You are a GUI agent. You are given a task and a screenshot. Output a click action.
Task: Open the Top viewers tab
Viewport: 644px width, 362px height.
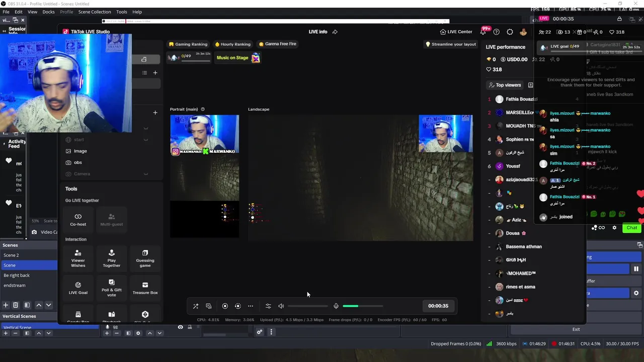tap(505, 85)
